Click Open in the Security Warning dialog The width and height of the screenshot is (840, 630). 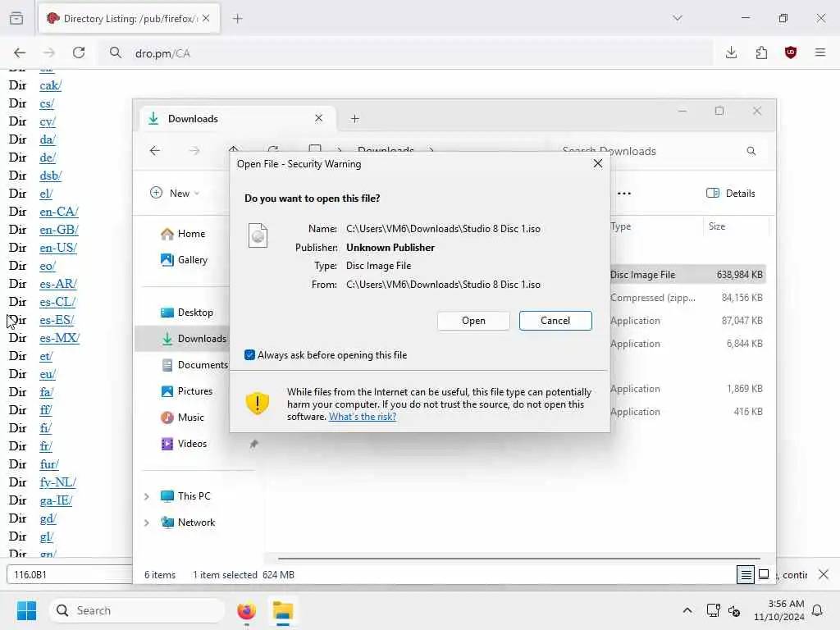[x=473, y=321]
